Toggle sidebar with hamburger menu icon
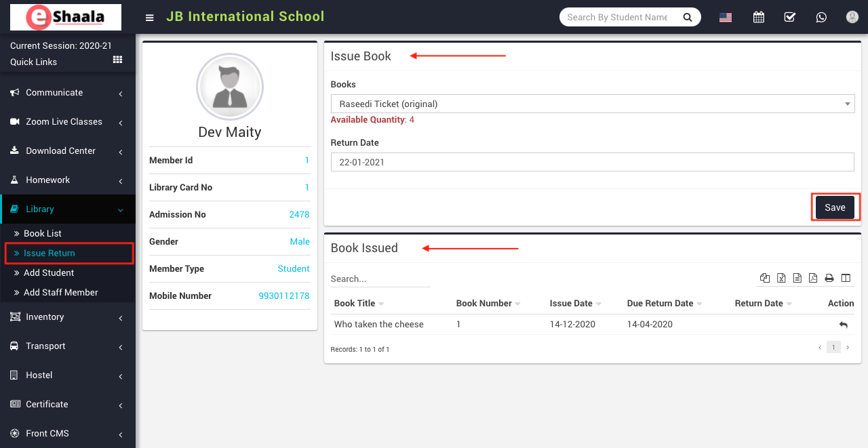The height and width of the screenshot is (448, 868). [x=150, y=18]
